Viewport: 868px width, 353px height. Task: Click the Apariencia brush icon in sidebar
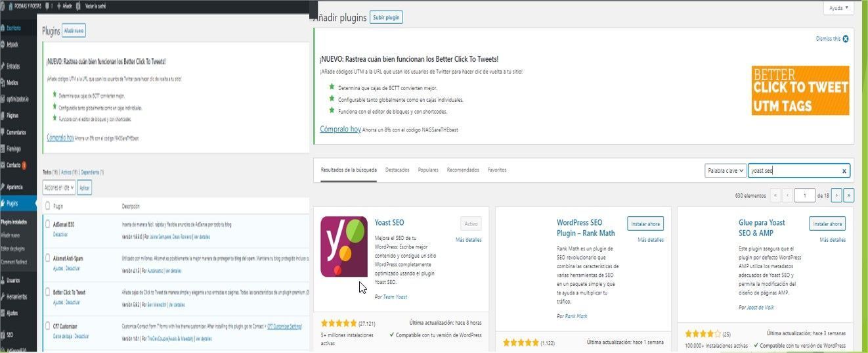(x=3, y=187)
